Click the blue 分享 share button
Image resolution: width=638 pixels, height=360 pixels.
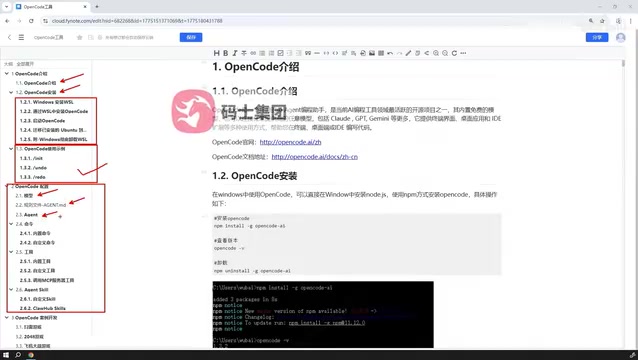coord(597,37)
